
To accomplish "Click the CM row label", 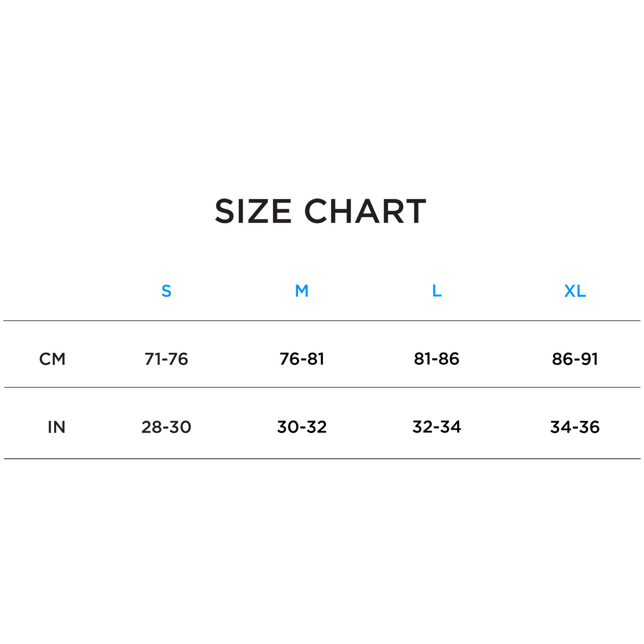I will tap(52, 359).
